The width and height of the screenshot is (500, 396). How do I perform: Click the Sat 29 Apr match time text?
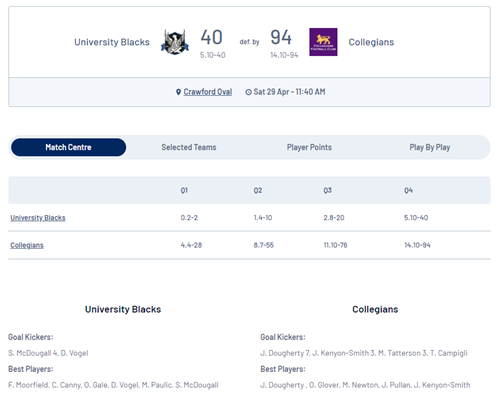(x=289, y=92)
